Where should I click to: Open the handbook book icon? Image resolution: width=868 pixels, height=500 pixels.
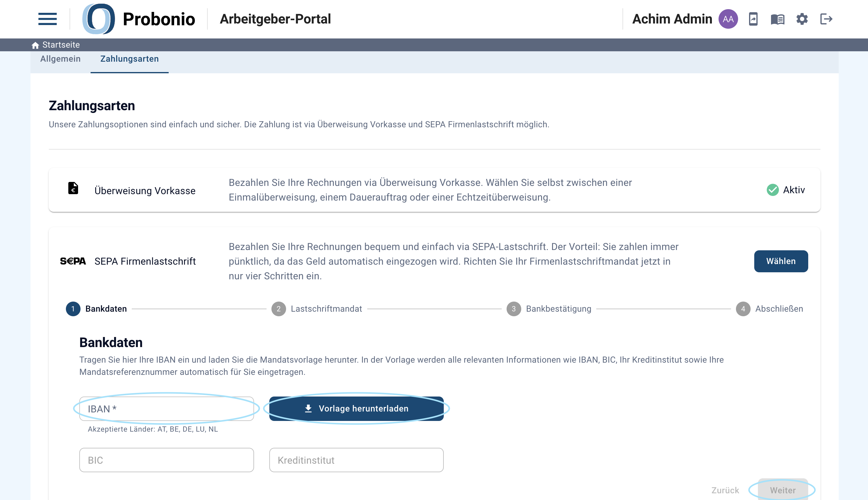pos(777,19)
